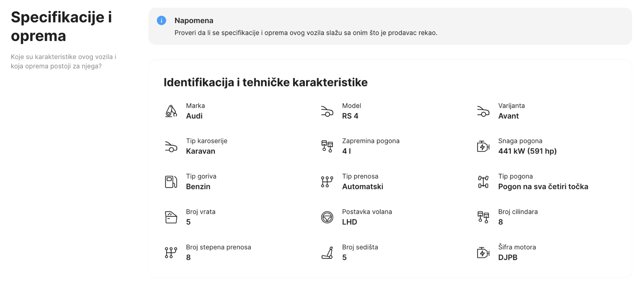
Task: Click the Broj vrata door icon
Action: pos(171,217)
